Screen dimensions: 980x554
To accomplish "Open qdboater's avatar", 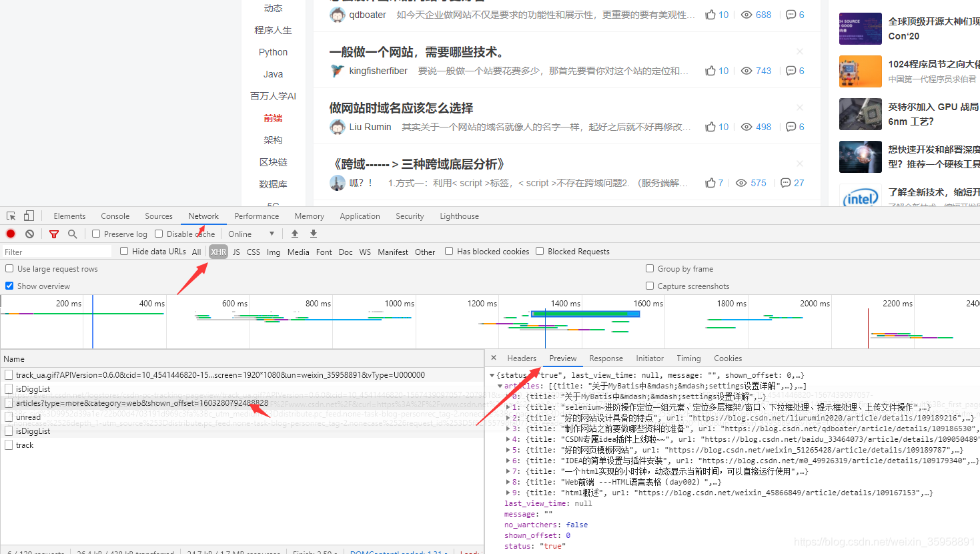I will click(337, 15).
